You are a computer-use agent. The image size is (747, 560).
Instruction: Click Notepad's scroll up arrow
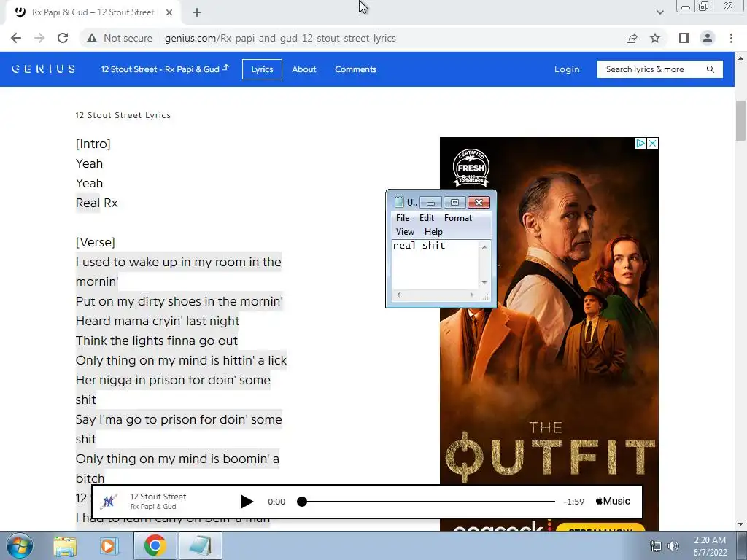(484, 246)
